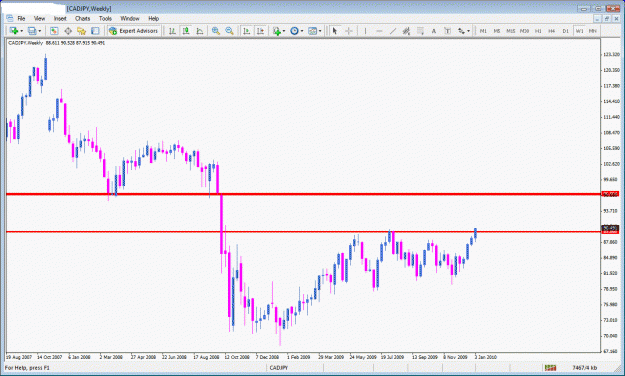Select the Fibonacci retracement tool
Image resolution: width=625 pixels, height=376 pixels.
(420, 31)
